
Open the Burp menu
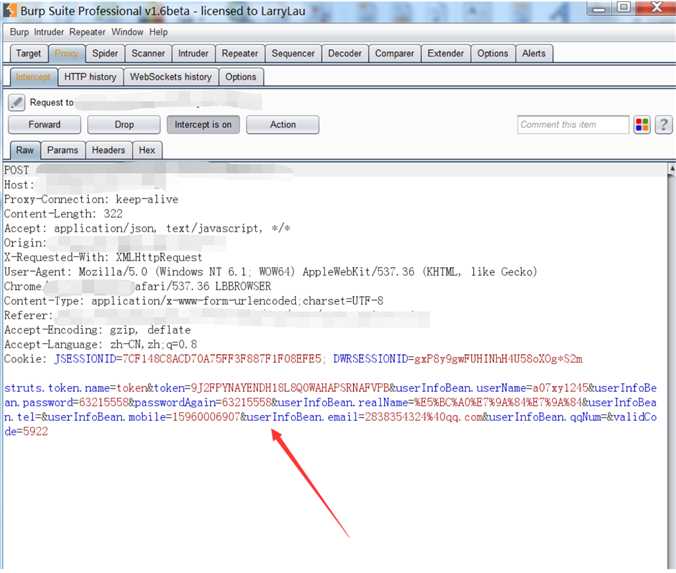pyautogui.click(x=19, y=32)
